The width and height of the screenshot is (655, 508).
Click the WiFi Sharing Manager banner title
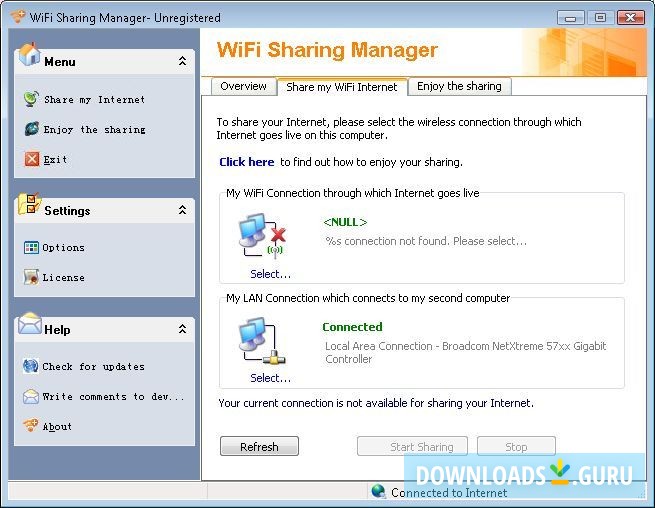[327, 50]
